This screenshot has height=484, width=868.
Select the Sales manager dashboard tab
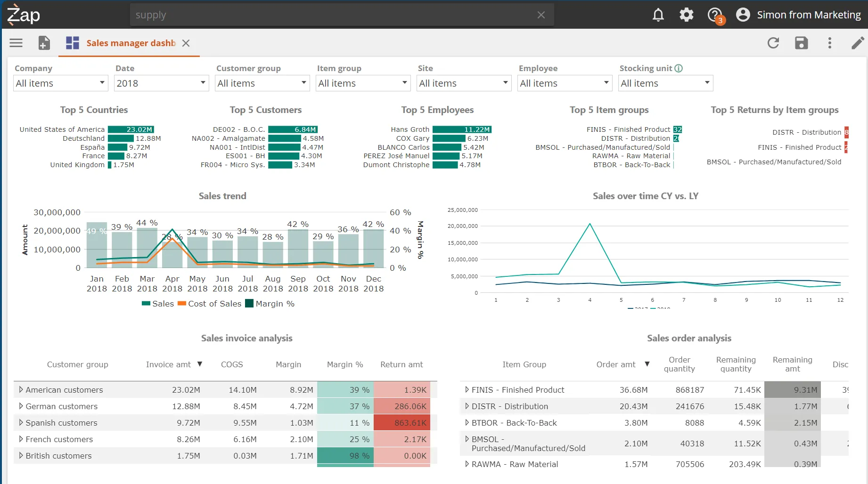click(131, 43)
